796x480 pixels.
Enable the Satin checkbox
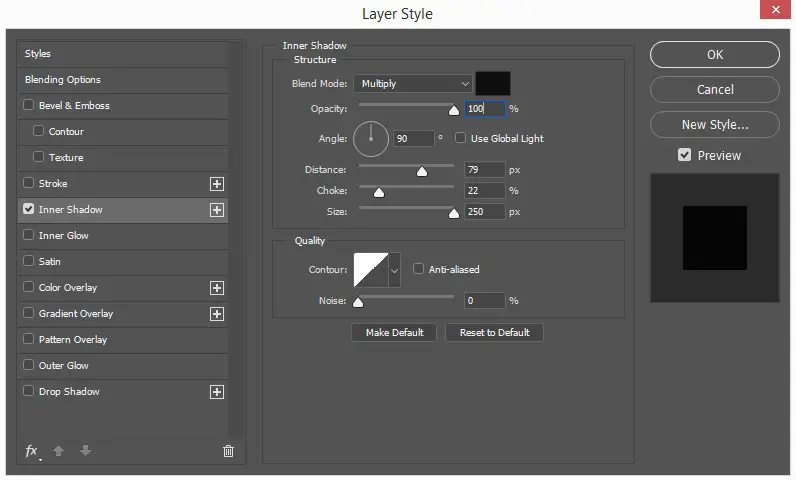click(x=28, y=260)
